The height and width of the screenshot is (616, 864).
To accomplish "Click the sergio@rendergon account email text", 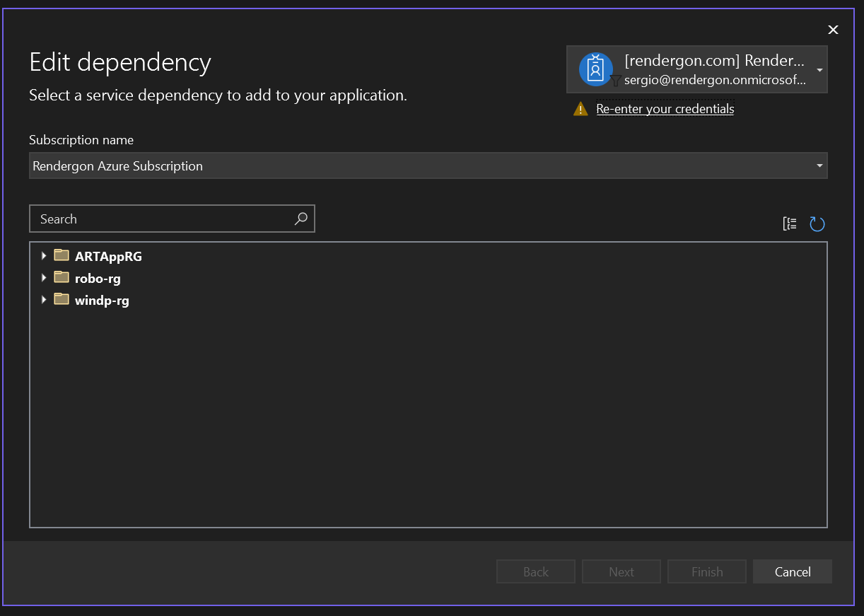I will tap(715, 80).
